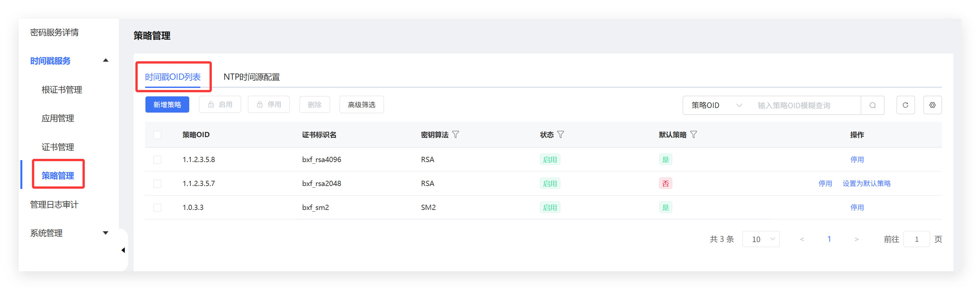Collapse the sidebar with the left arrow
This screenshot has height=290, width=980.
click(x=123, y=250)
